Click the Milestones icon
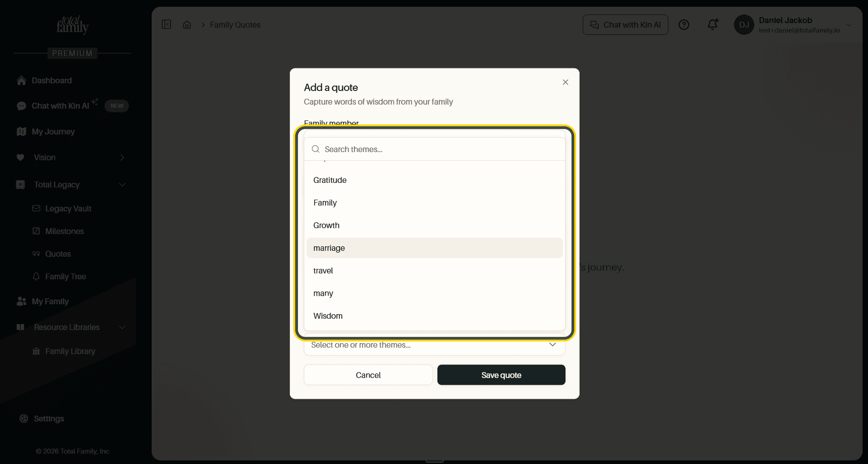This screenshot has width=868, height=464. (36, 231)
